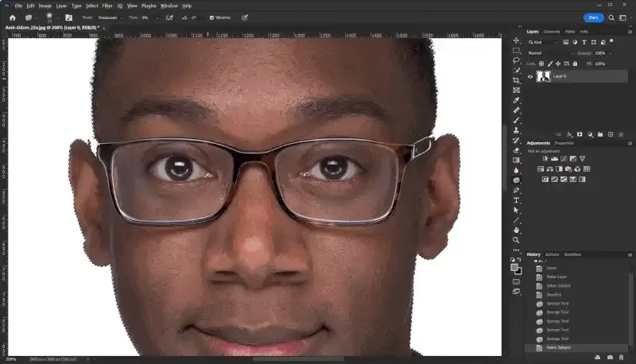
Task: Select the Type tool
Action: (516, 200)
